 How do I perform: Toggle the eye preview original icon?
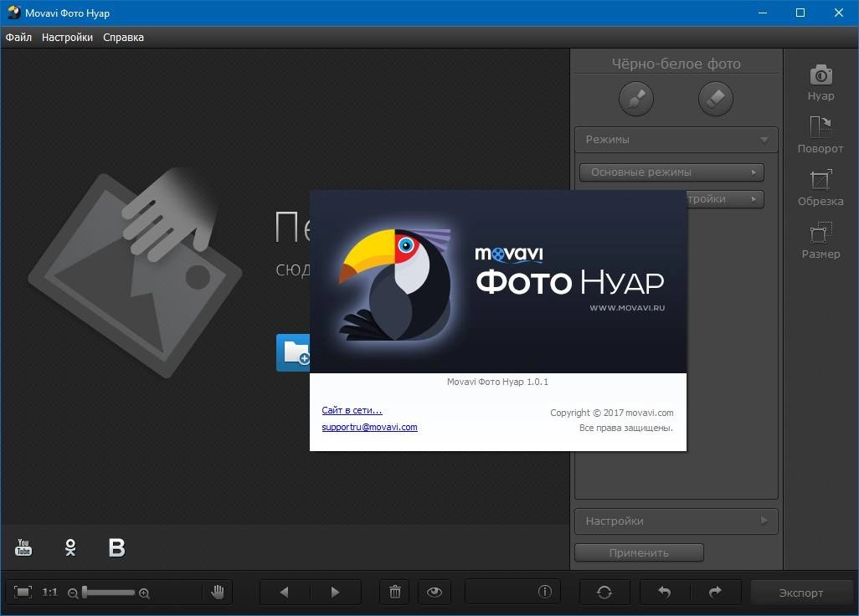point(435,592)
